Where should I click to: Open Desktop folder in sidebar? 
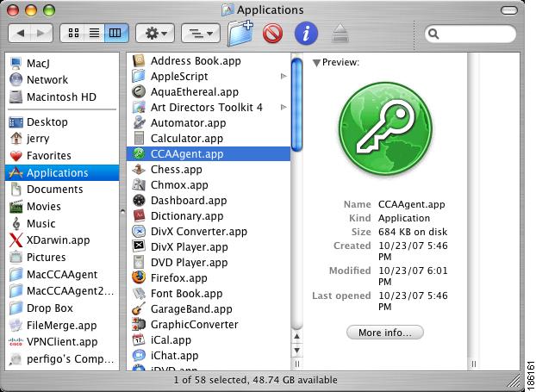pos(63,122)
